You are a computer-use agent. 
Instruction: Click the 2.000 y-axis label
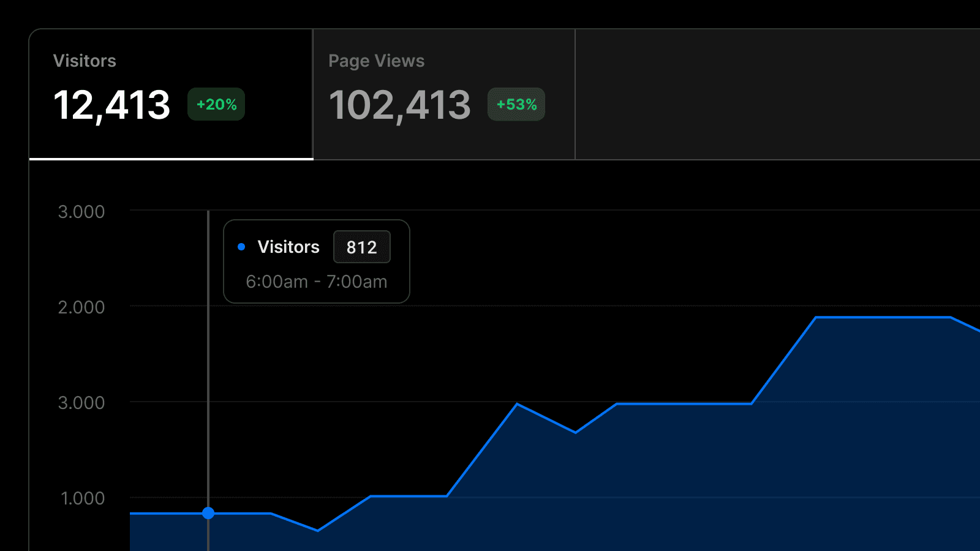pyautogui.click(x=81, y=307)
